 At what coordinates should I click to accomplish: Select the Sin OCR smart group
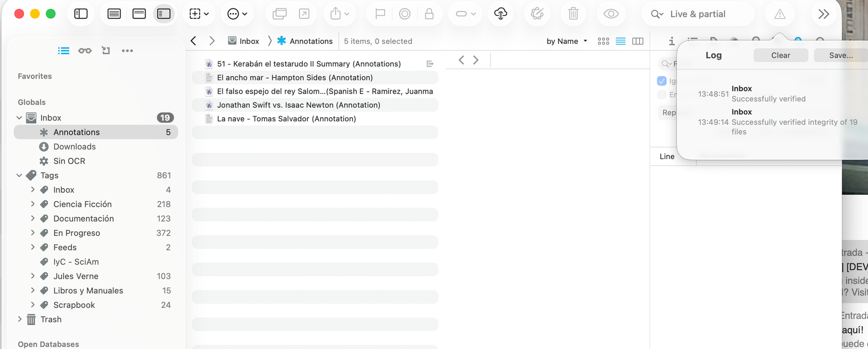pyautogui.click(x=69, y=161)
